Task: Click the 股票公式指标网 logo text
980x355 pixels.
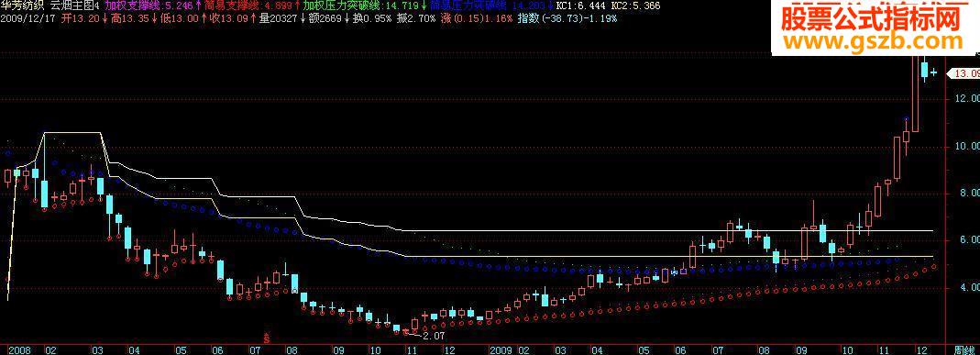Action: click(x=871, y=19)
